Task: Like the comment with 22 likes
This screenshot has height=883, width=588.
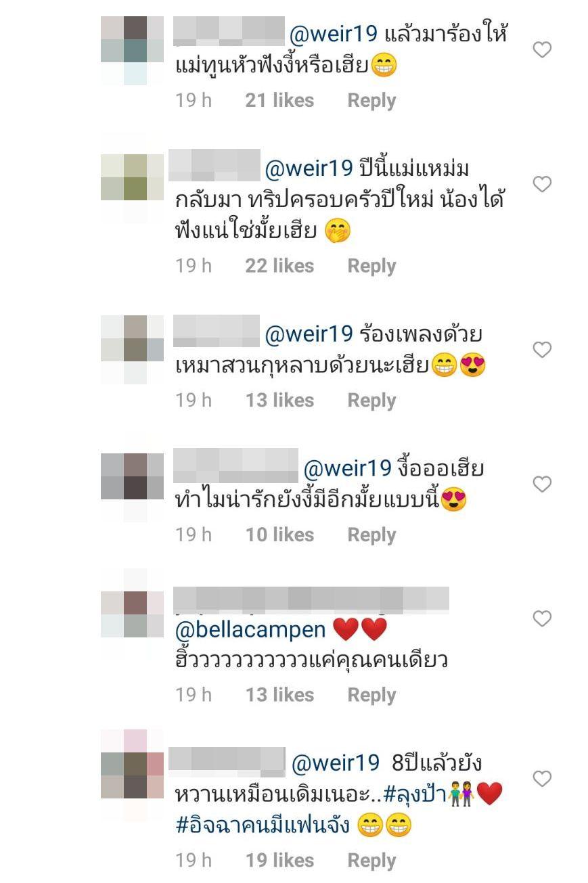Action: 542,184
